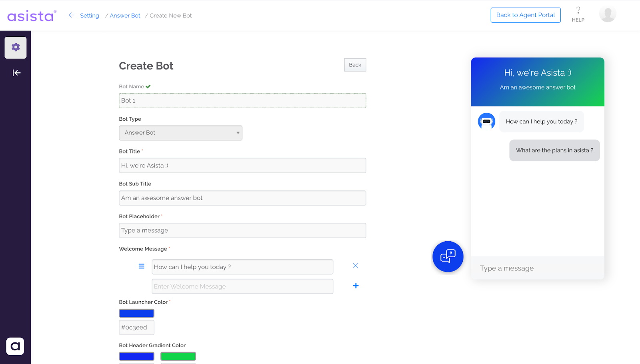
Task: Click the Enter Welcome Message field
Action: pyautogui.click(x=242, y=286)
